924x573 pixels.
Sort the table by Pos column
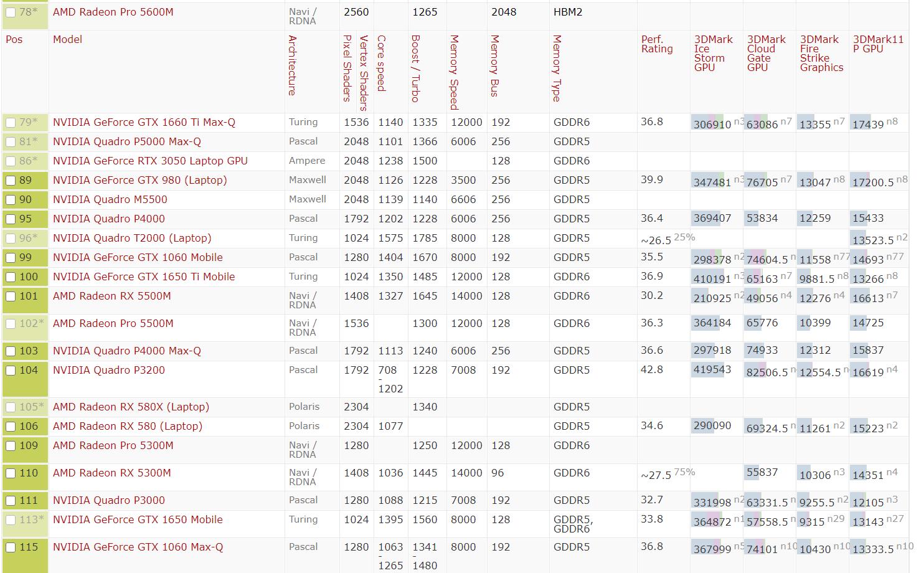coord(14,39)
